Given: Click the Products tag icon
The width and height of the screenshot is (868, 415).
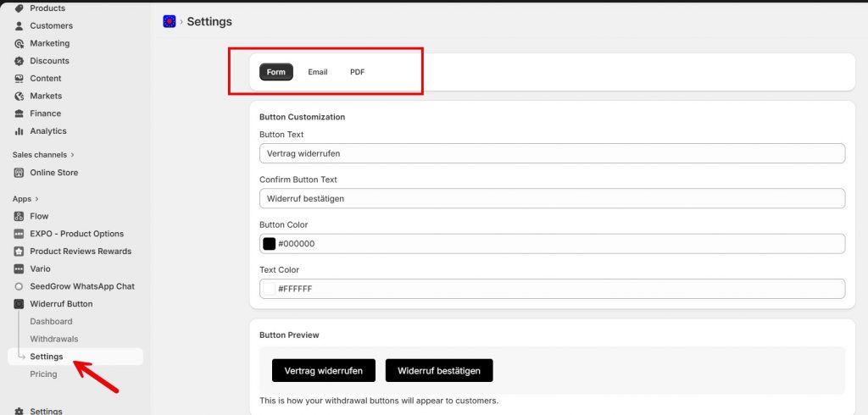Looking at the screenshot, I should click(19, 8).
